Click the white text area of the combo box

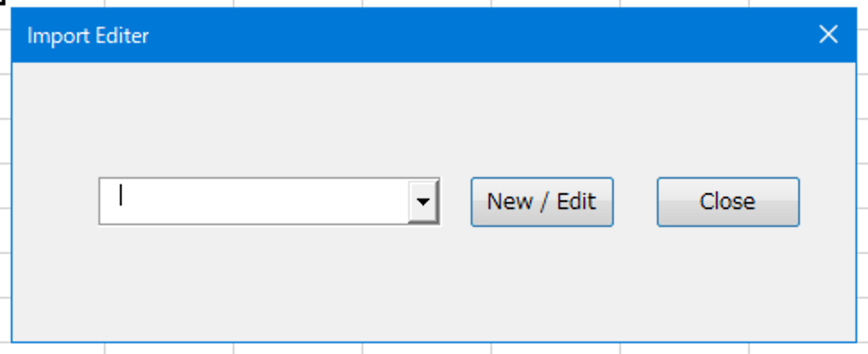(254, 201)
